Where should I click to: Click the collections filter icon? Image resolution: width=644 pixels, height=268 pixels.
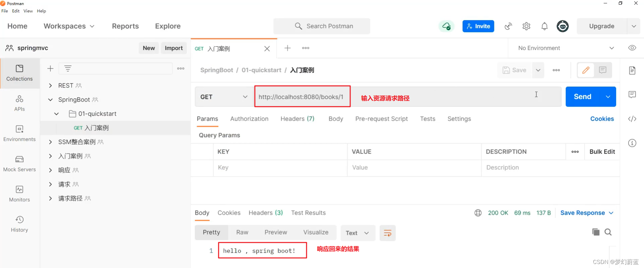click(x=68, y=68)
